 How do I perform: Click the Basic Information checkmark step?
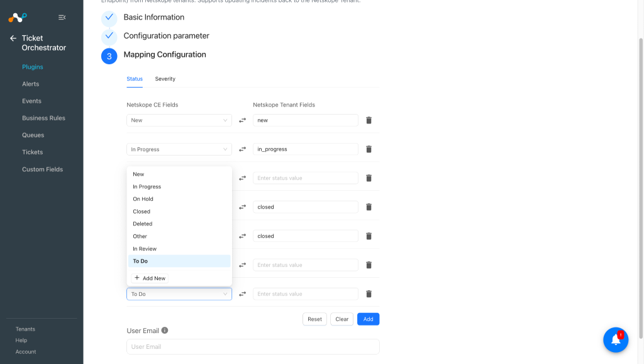pyautogui.click(x=109, y=17)
